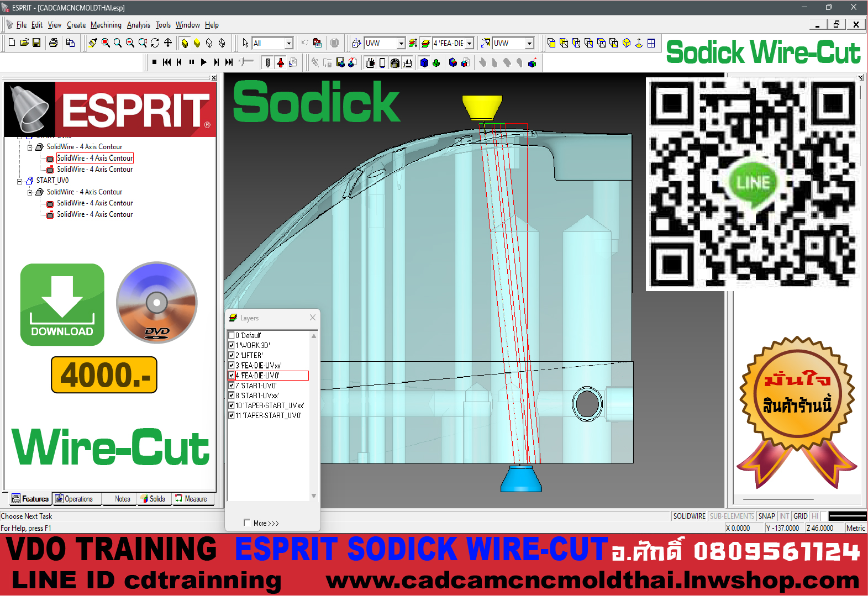Open the selection filter 'All' dropdown
The image size is (868, 596).
(x=288, y=43)
